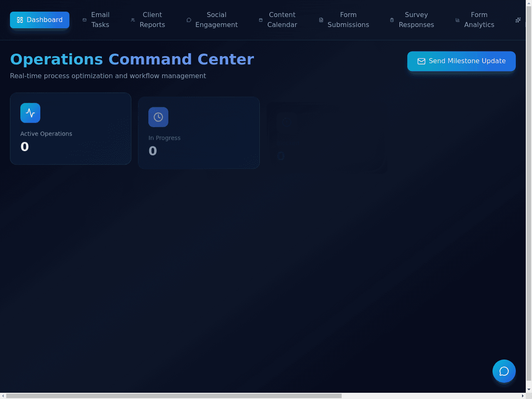Click the Operations Command Center heading
532x399 pixels.
click(x=132, y=59)
